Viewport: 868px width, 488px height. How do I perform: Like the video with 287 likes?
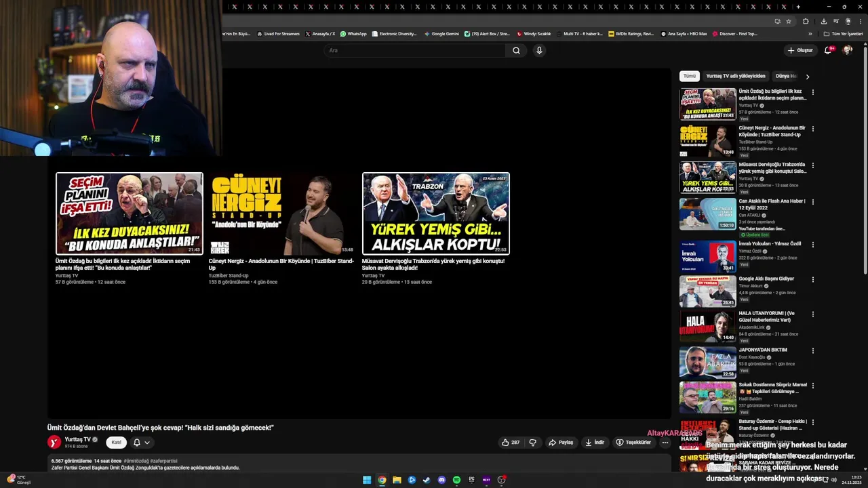coord(511,443)
